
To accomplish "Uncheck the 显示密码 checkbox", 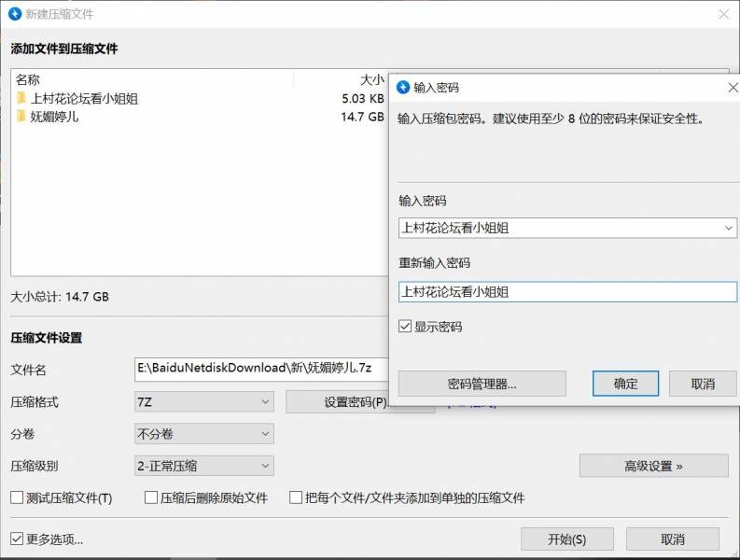I will pos(405,327).
